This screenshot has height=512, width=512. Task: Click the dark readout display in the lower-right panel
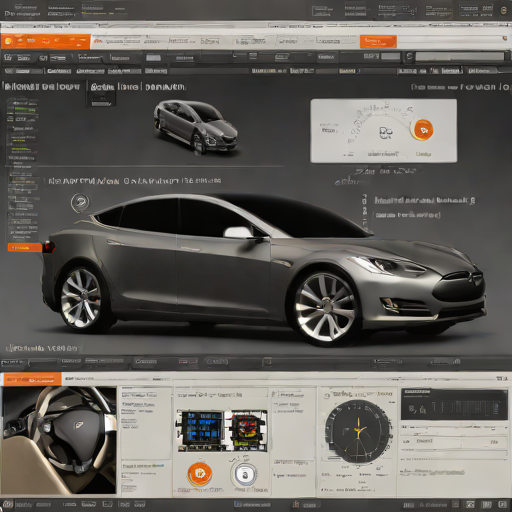[x=454, y=405]
